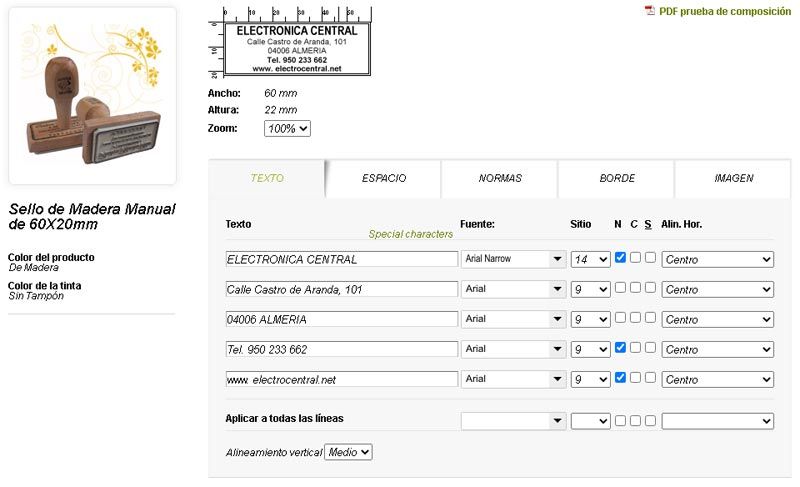Check italic box in Aplicar a todas las líneas
Image resolution: width=800 pixels, height=487 pixels.
coord(635,421)
